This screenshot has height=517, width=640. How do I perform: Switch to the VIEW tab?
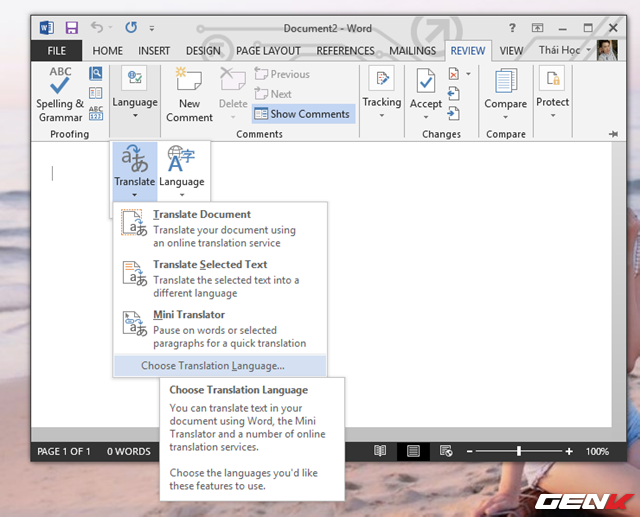pyautogui.click(x=511, y=51)
